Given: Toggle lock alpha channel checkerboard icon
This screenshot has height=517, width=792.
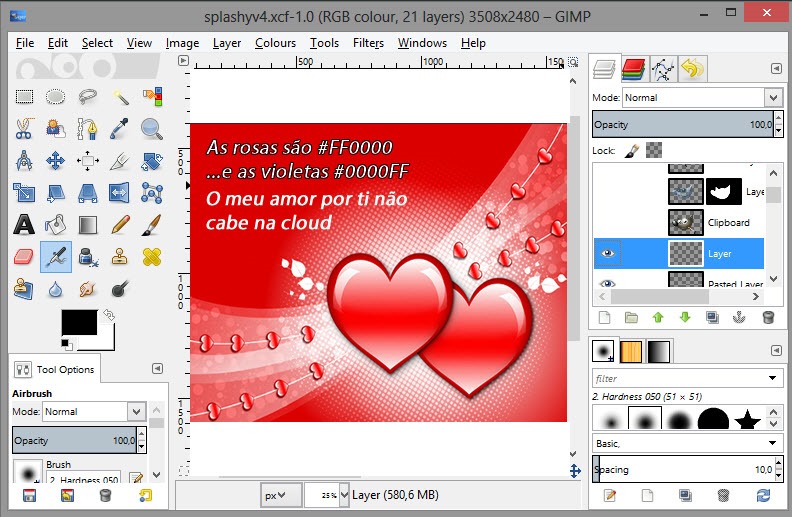Looking at the screenshot, I should [x=653, y=150].
